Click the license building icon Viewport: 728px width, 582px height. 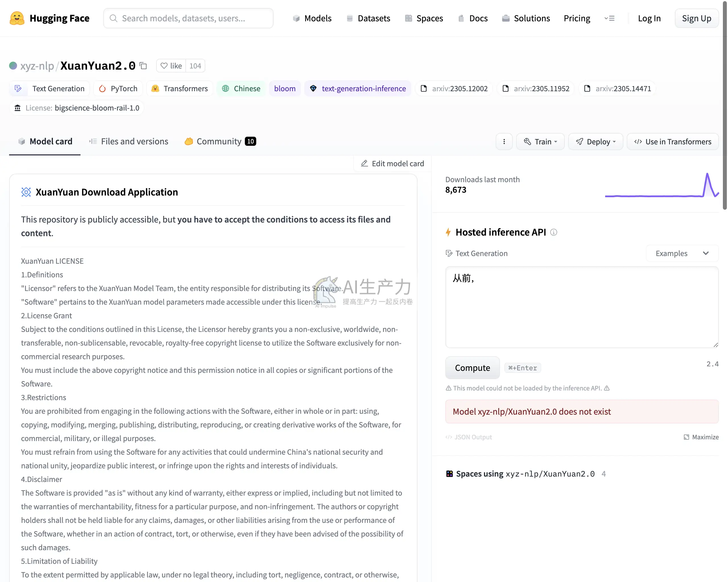coord(18,108)
